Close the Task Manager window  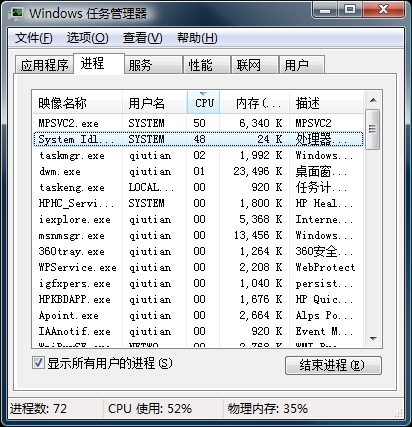coord(383,9)
